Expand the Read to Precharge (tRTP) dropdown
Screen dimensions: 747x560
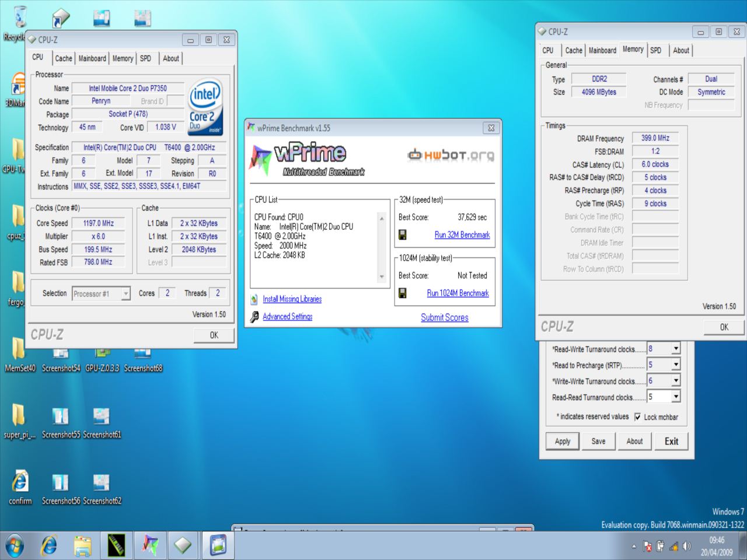tap(676, 365)
